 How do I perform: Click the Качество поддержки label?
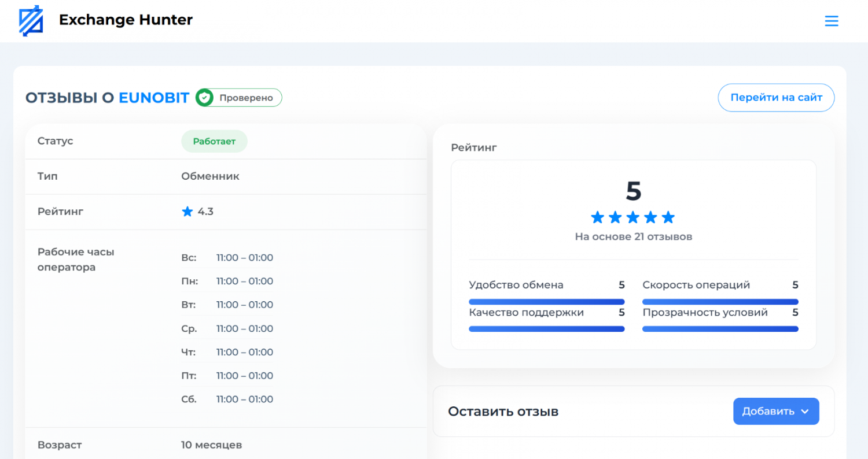pos(527,313)
